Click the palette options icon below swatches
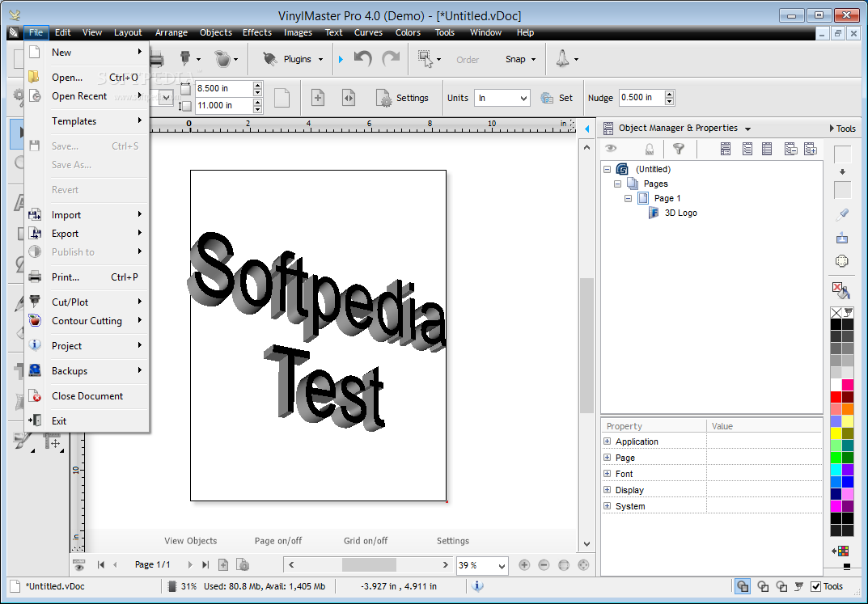This screenshot has height=604, width=868. (842, 551)
